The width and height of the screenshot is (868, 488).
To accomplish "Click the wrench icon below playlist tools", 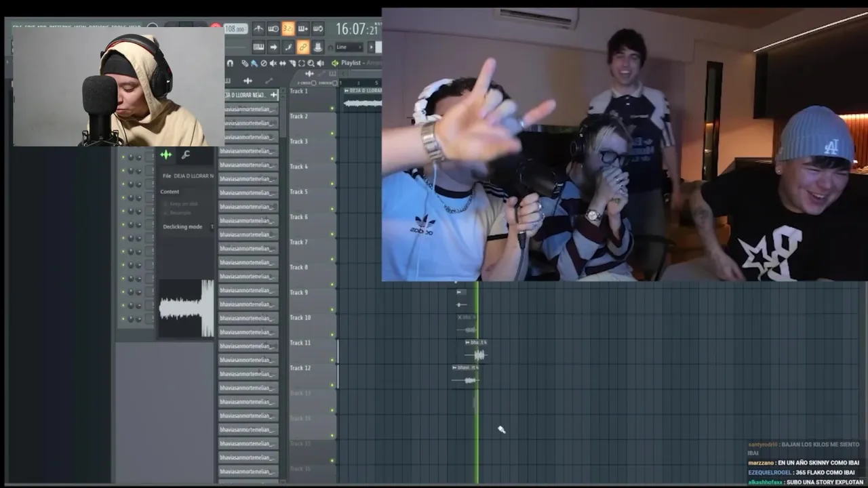I will pos(269,81).
